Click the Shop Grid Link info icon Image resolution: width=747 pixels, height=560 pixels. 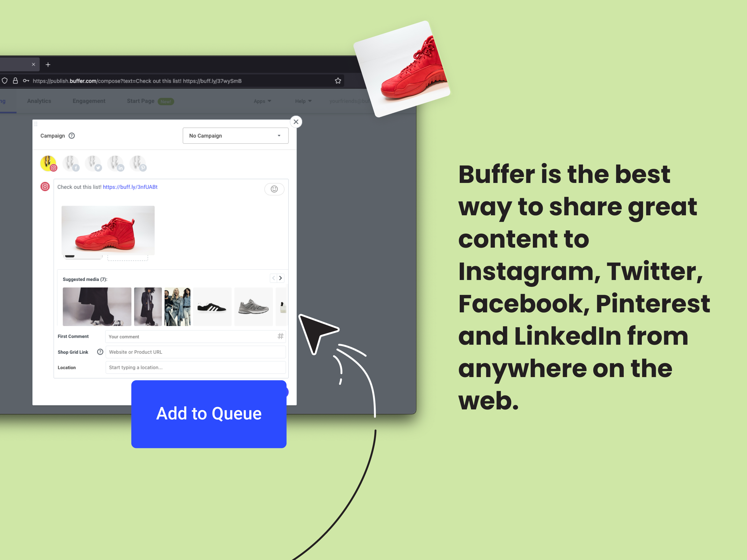(x=99, y=351)
